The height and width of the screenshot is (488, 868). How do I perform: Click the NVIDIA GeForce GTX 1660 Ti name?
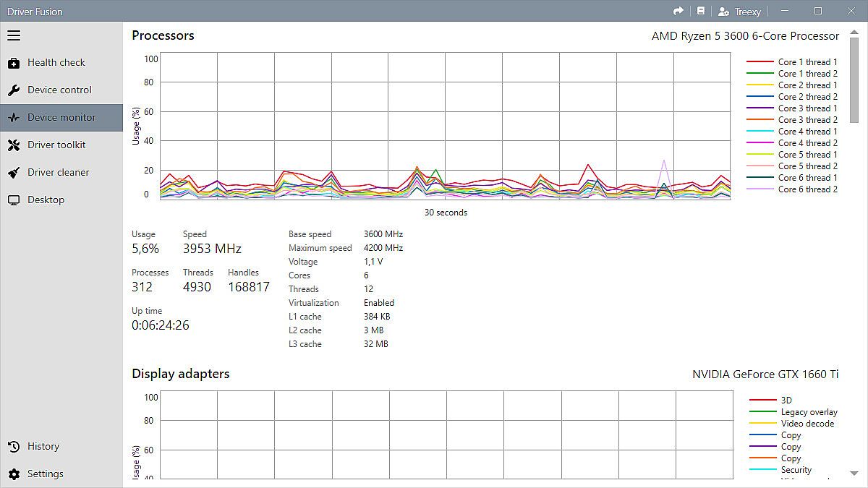pos(765,374)
